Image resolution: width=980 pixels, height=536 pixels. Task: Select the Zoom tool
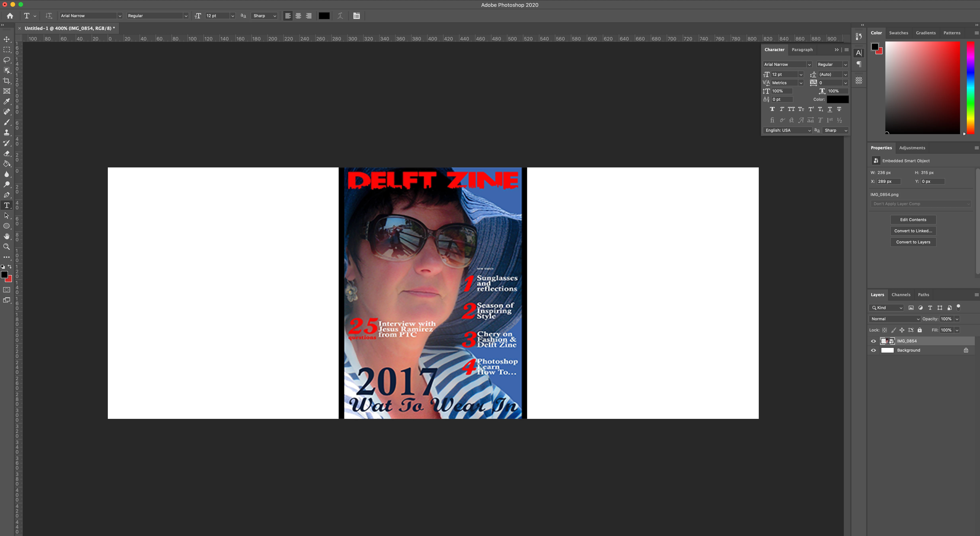click(x=7, y=247)
